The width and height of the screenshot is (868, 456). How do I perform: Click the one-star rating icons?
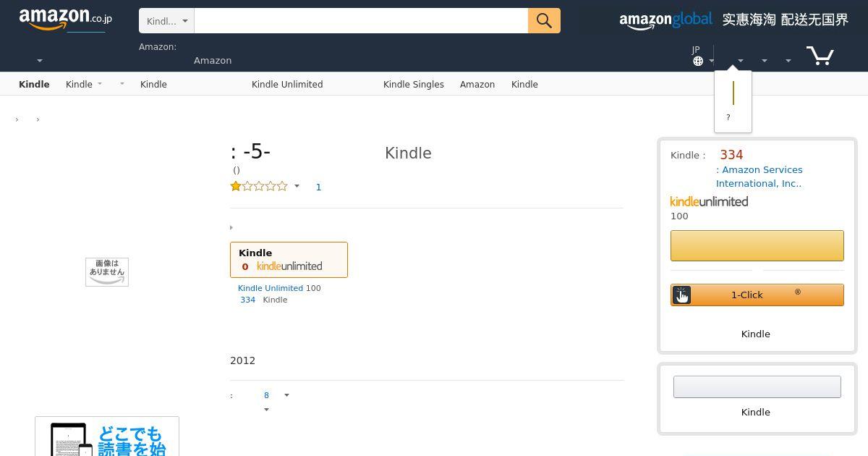[x=259, y=187]
